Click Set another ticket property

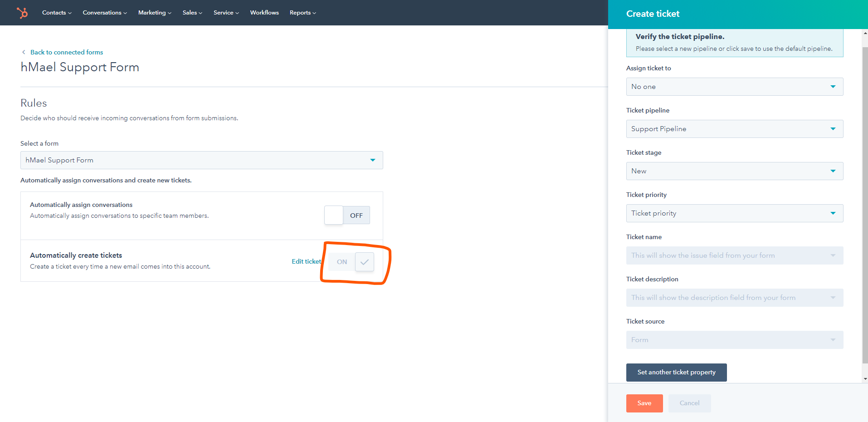(676, 372)
